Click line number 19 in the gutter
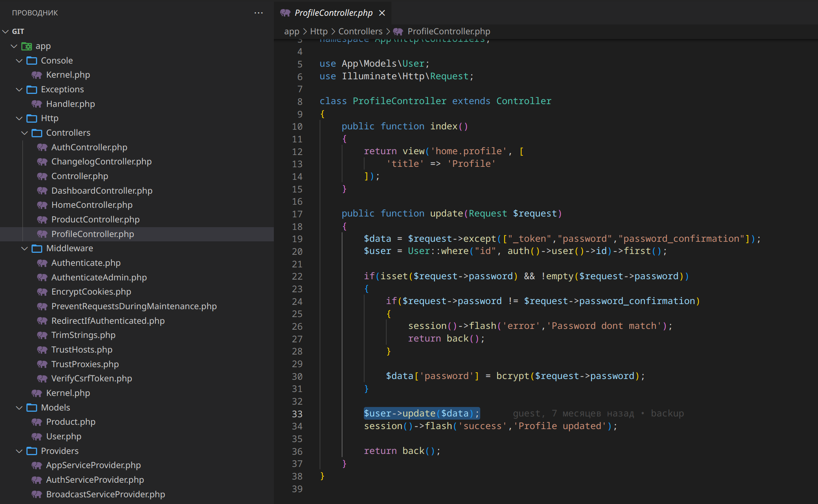Screen dimensions: 818x504 297,239
